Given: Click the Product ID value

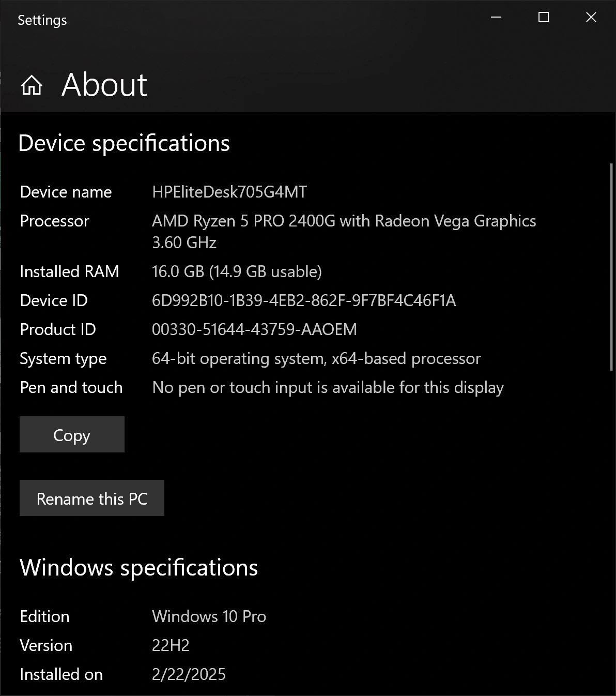Looking at the screenshot, I should (x=254, y=329).
